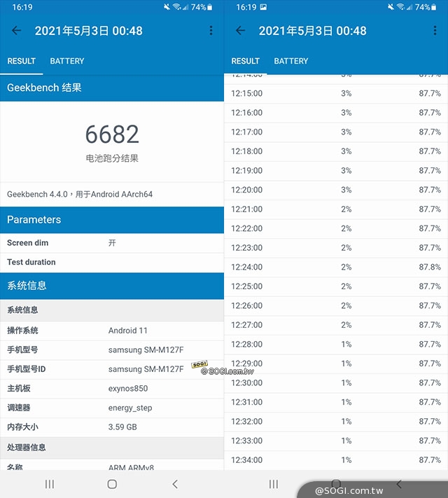Screen dimensions: 448x498
Task: Tap the 12:21:00 battery log row
Action: (x=336, y=209)
